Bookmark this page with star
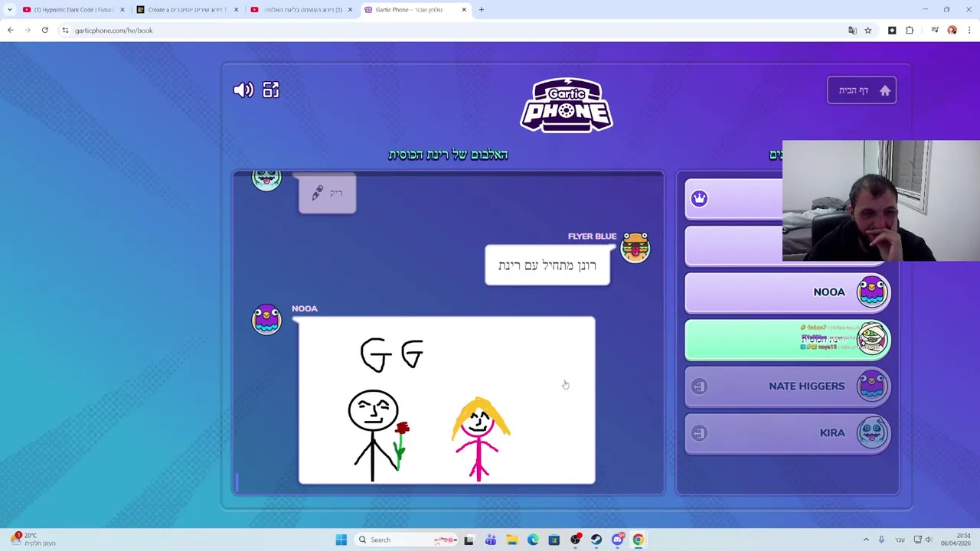The width and height of the screenshot is (980, 551). [868, 31]
